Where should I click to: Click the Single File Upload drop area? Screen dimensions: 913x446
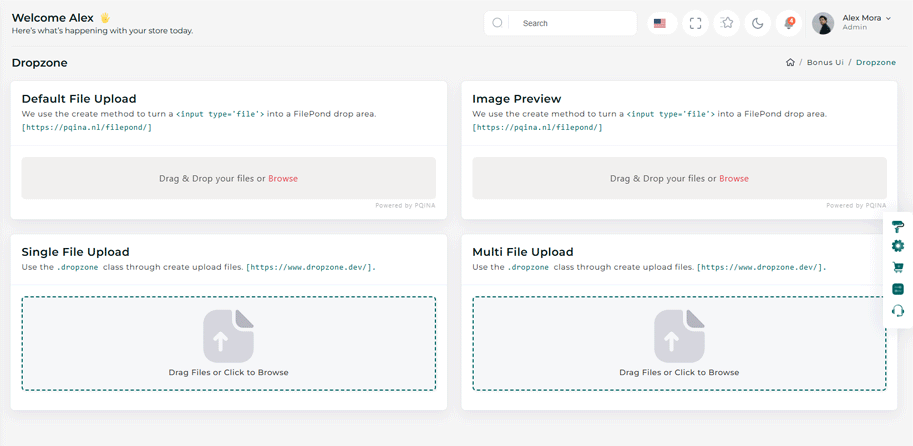coord(228,343)
